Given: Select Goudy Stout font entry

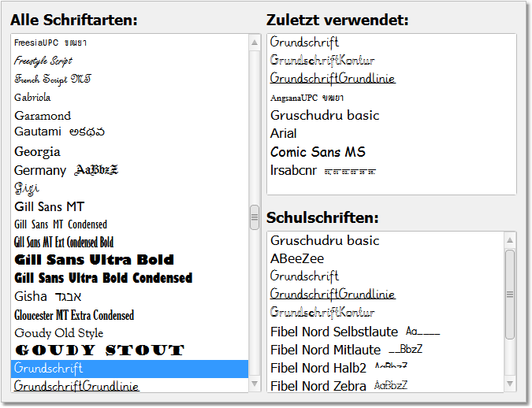Looking at the screenshot, I should click(129, 351).
